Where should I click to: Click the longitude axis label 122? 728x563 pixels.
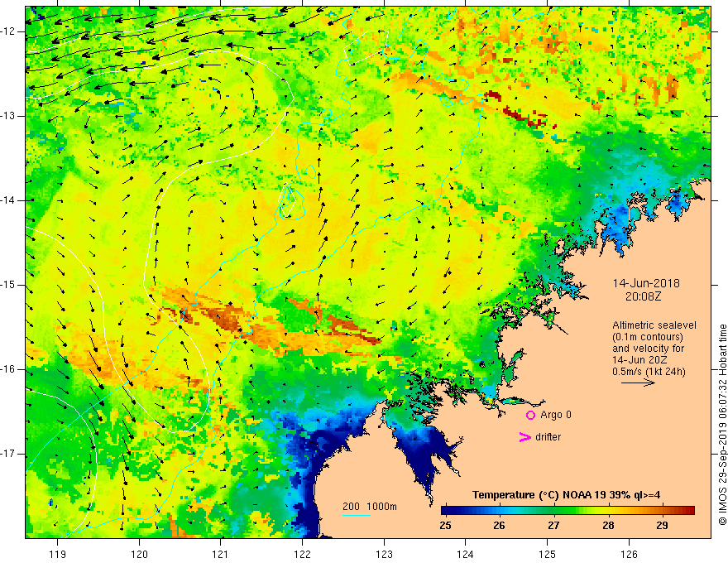(x=302, y=554)
